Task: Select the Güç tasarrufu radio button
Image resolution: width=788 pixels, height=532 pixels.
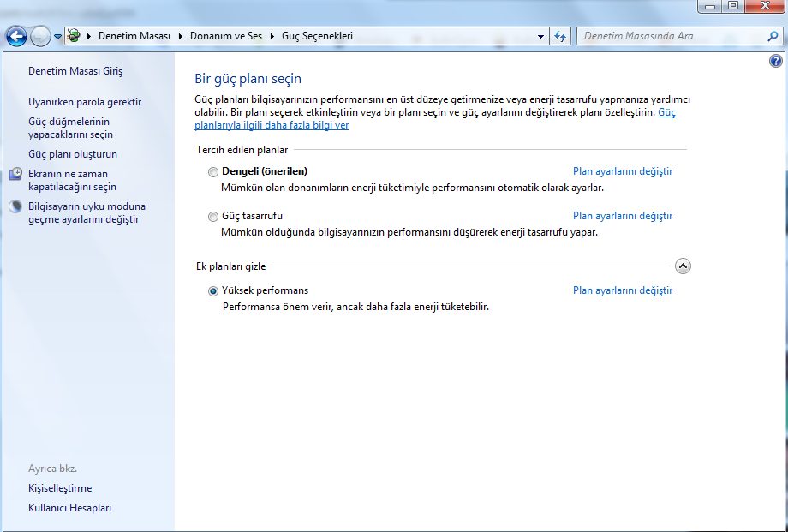Action: point(213,217)
